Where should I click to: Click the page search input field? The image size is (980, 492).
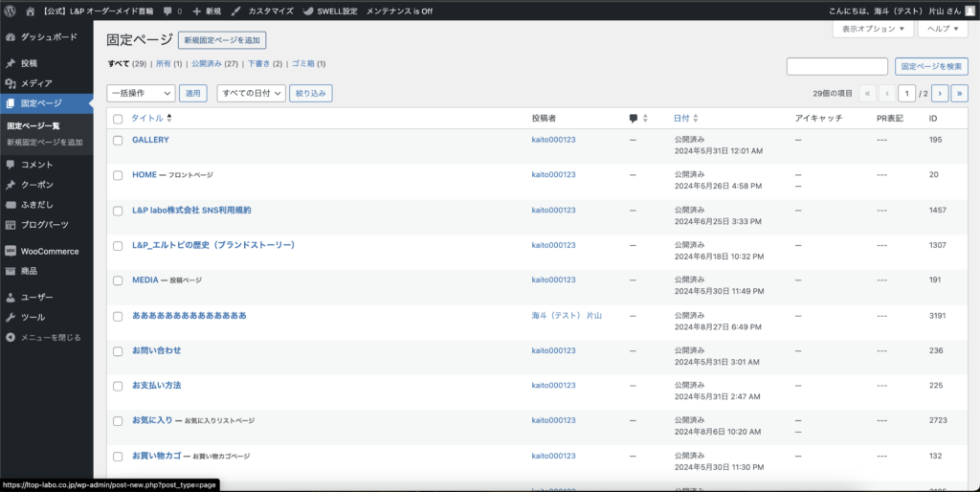point(836,66)
